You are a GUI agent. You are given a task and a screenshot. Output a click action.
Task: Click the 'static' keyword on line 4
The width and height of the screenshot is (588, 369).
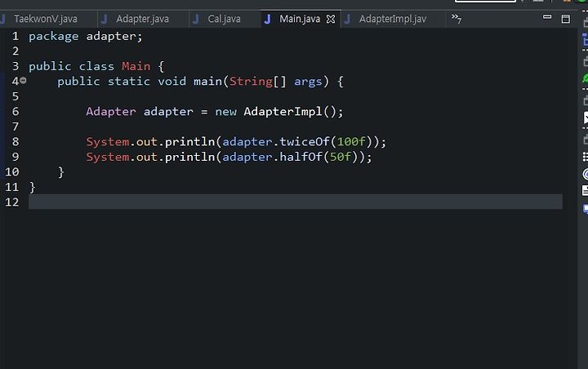point(129,82)
